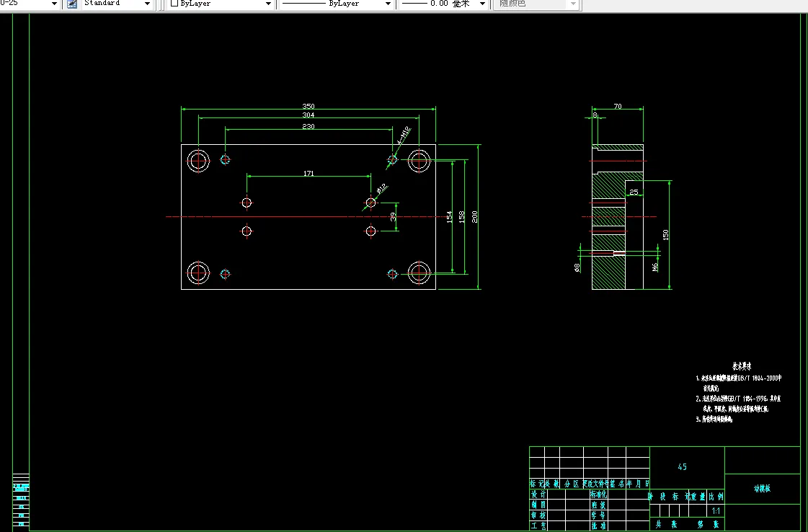Screen dimensions: 808x532
Task: Click the 比例 label in title block
Action: (716, 497)
